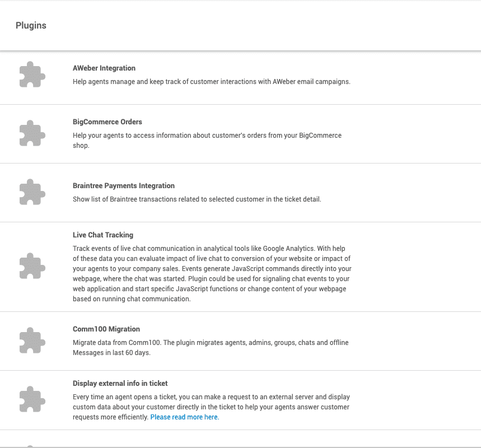Click the AWeber Integration puzzle icon
Image resolution: width=481 pixels, height=448 pixels.
tap(32, 75)
